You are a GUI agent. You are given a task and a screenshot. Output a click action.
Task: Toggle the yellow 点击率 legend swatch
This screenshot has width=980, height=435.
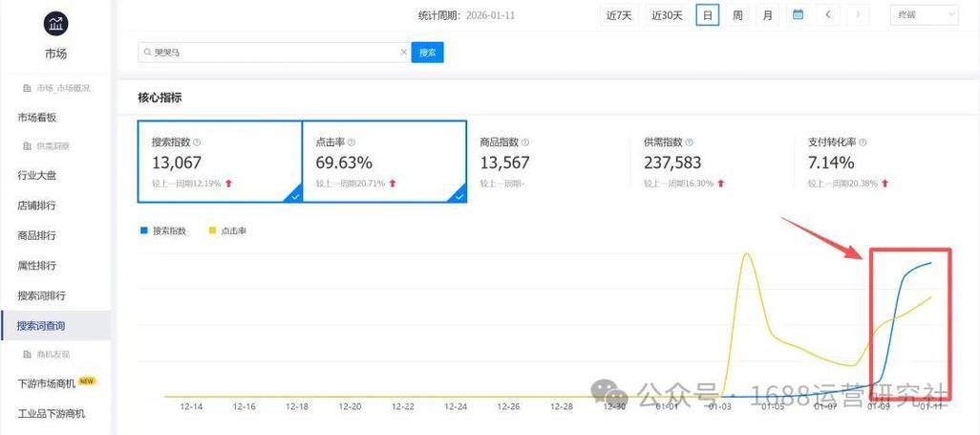[212, 230]
